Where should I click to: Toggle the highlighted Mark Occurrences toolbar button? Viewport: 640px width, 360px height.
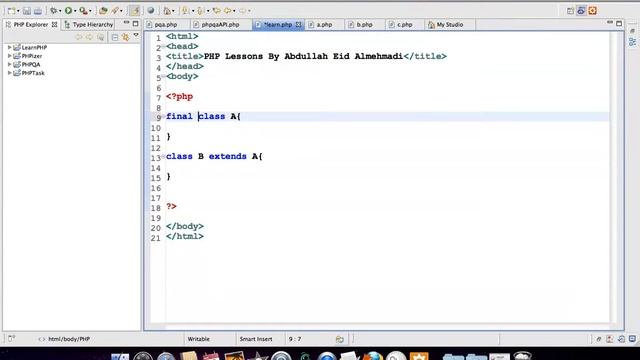pyautogui.click(x=134, y=11)
